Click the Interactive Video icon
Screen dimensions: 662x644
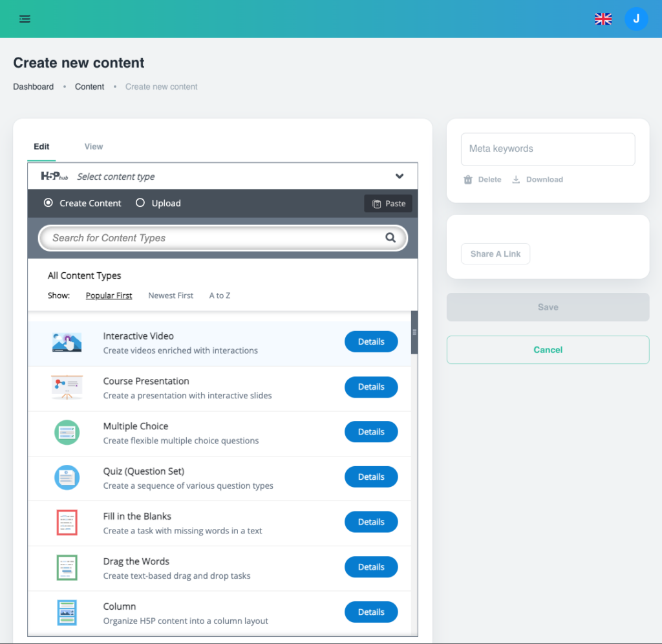(x=67, y=342)
